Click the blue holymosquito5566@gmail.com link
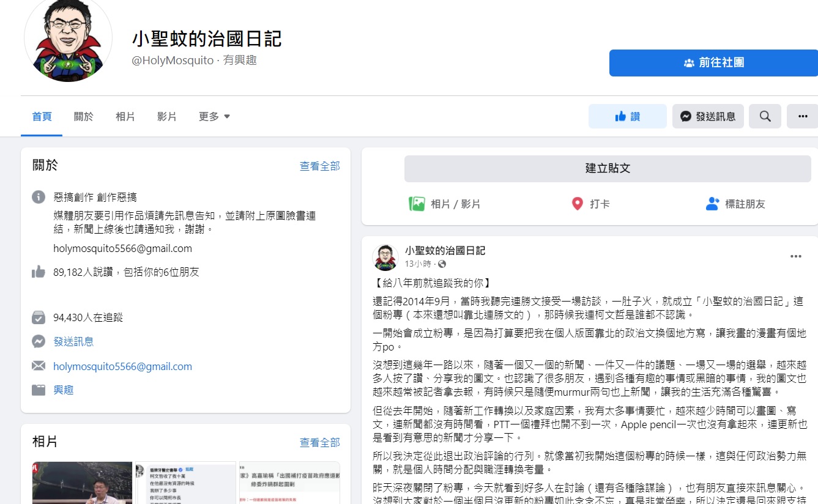Viewport: 818px width, 504px height. (122, 366)
